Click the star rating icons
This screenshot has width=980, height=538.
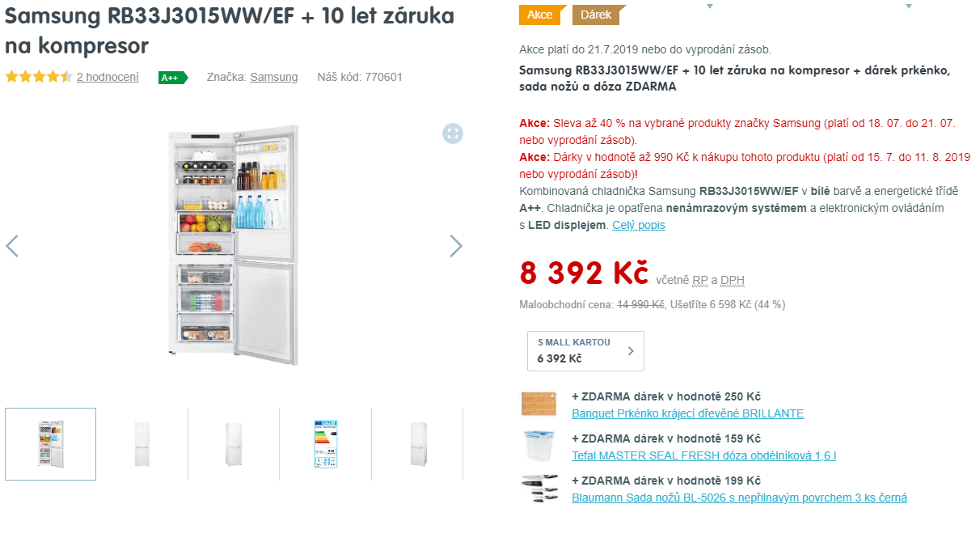click(39, 77)
